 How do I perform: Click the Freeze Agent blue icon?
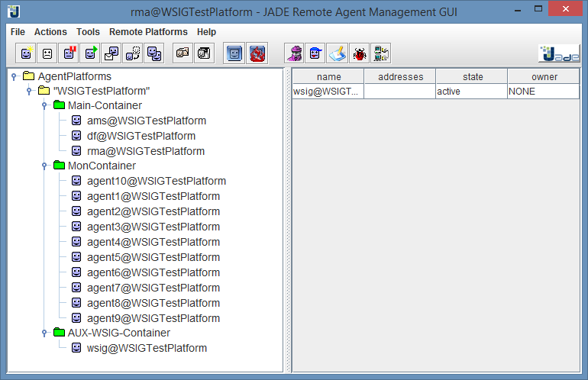coord(234,53)
